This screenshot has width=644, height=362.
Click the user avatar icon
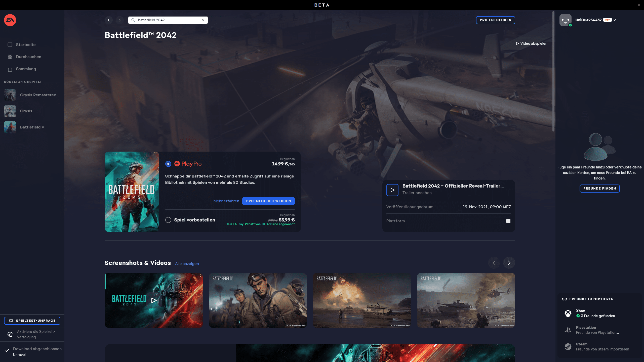pos(565,20)
